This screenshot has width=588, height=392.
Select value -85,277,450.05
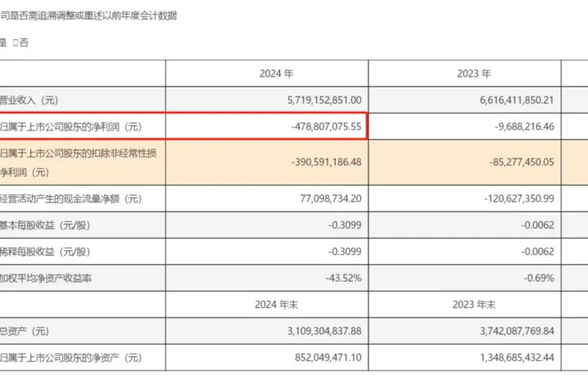click(x=522, y=162)
